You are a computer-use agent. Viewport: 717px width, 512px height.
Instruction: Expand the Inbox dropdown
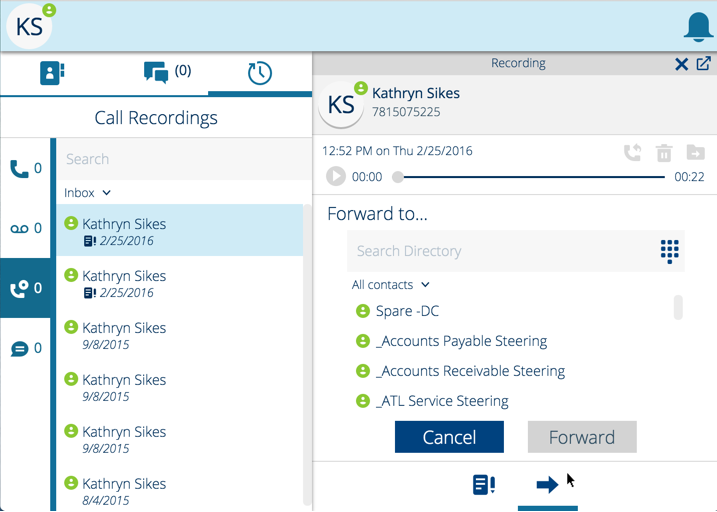[87, 192]
